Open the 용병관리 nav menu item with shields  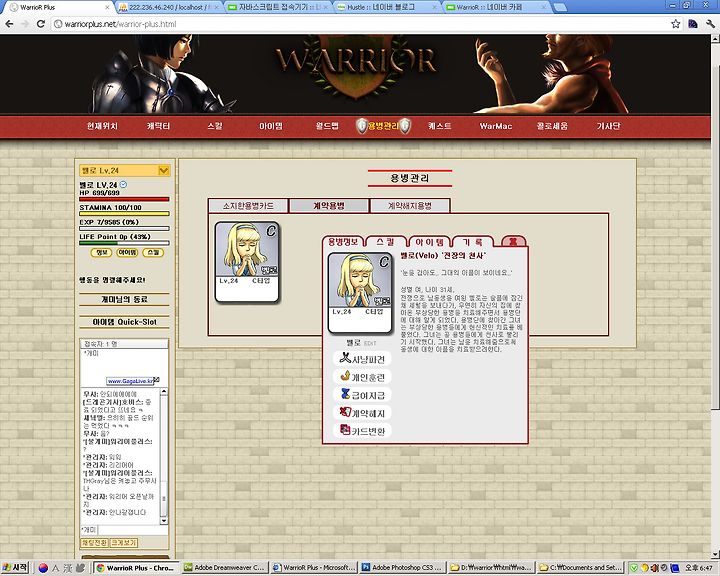tap(383, 126)
